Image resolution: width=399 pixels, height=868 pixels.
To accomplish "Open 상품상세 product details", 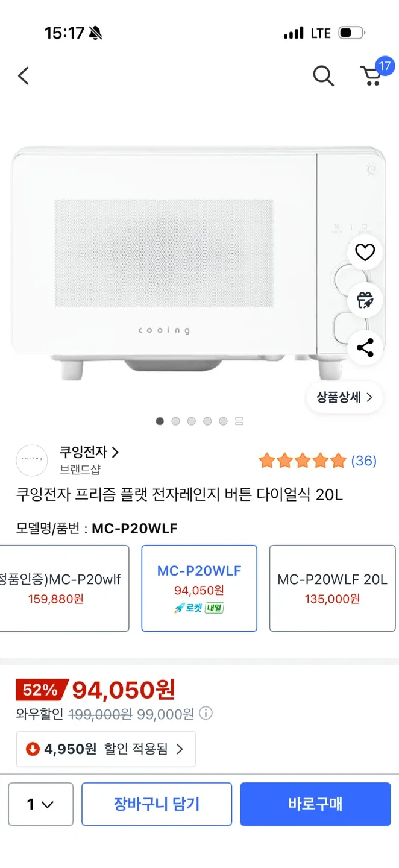I will coord(344,397).
